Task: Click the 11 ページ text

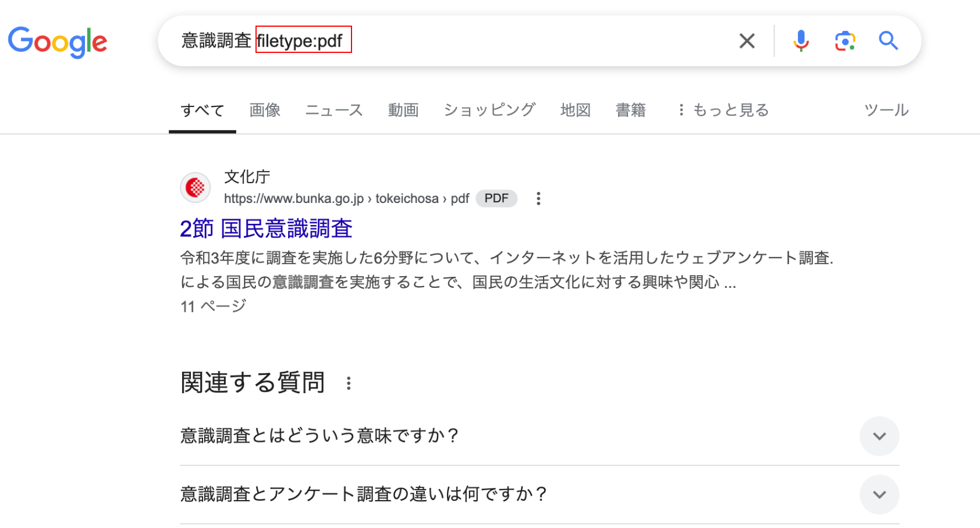Action: [214, 306]
